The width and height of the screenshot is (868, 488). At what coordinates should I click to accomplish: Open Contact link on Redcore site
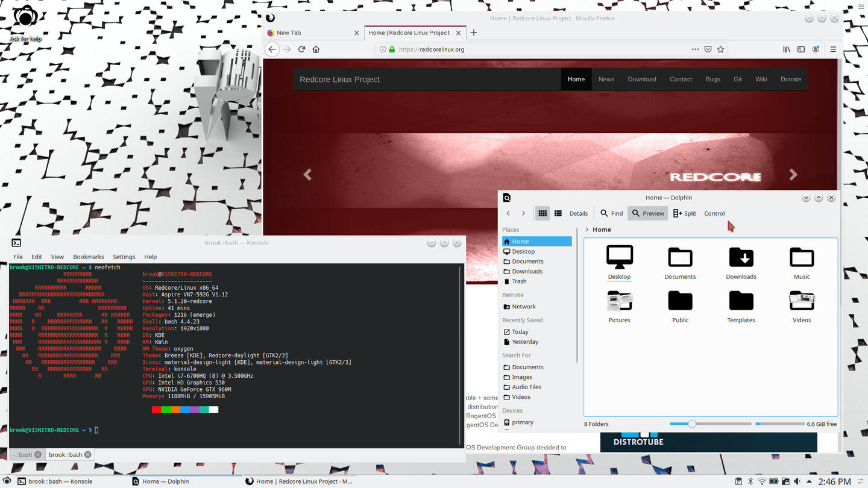pos(681,79)
